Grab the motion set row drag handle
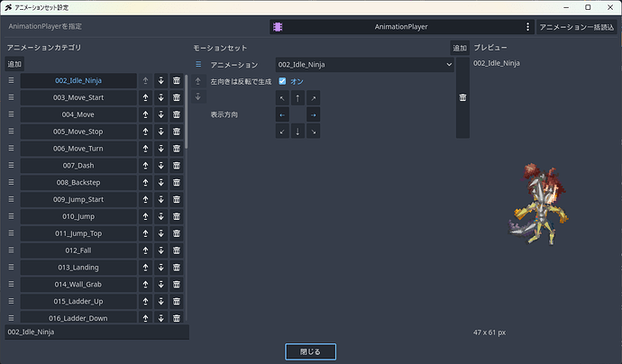The width and height of the screenshot is (622, 364). [x=198, y=64]
